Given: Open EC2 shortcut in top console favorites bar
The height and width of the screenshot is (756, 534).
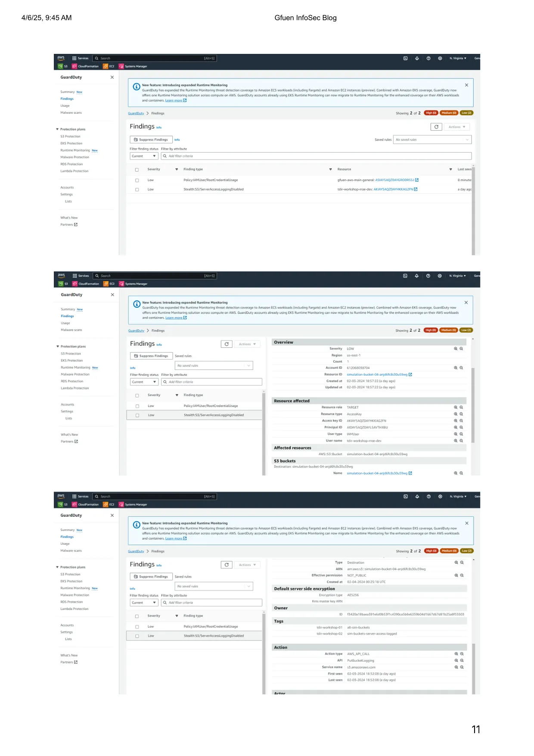Looking at the screenshot, I should [x=109, y=66].
